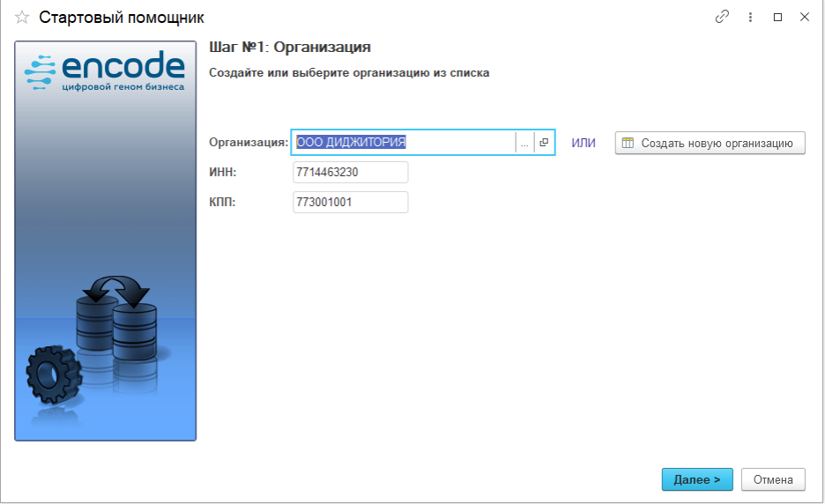Open the selected organization card icon
Image resolution: width=825 pixels, height=504 pixels.
544,143
